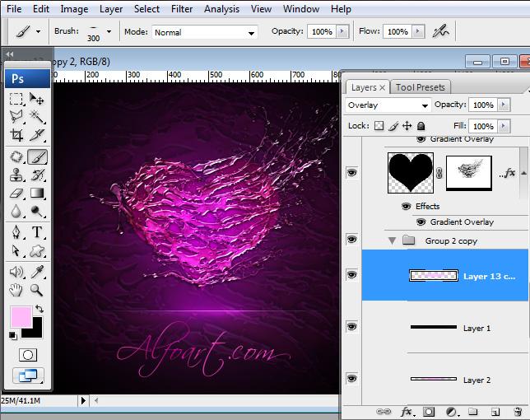Select the Healing Brush tool
Image resolution: width=530 pixels, height=420 pixels.
click(16, 157)
